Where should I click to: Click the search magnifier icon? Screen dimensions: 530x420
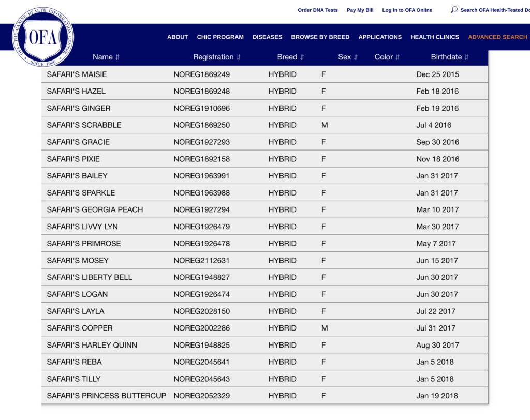tap(454, 10)
